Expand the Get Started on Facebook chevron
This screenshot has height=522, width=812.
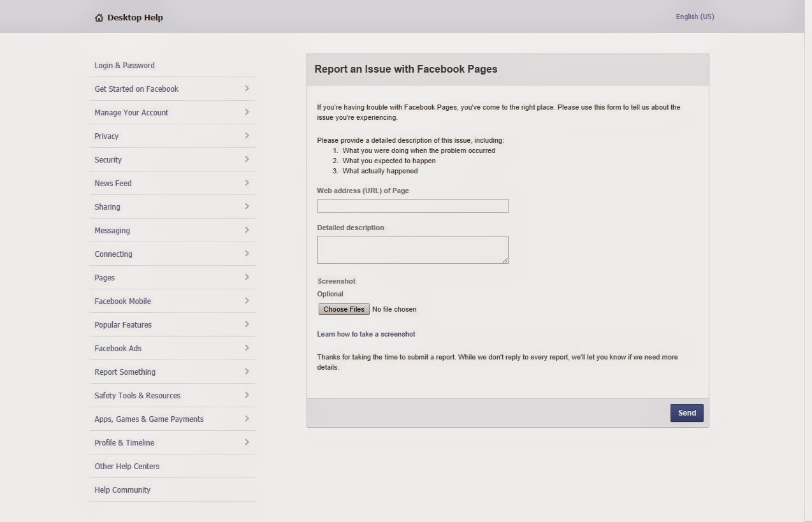pyautogui.click(x=247, y=89)
